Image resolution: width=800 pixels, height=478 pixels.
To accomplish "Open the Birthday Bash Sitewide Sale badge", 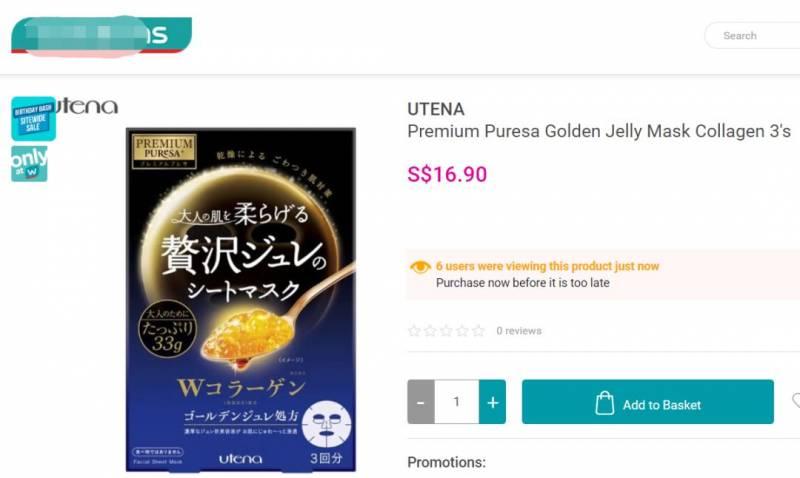I will pyautogui.click(x=33, y=119).
